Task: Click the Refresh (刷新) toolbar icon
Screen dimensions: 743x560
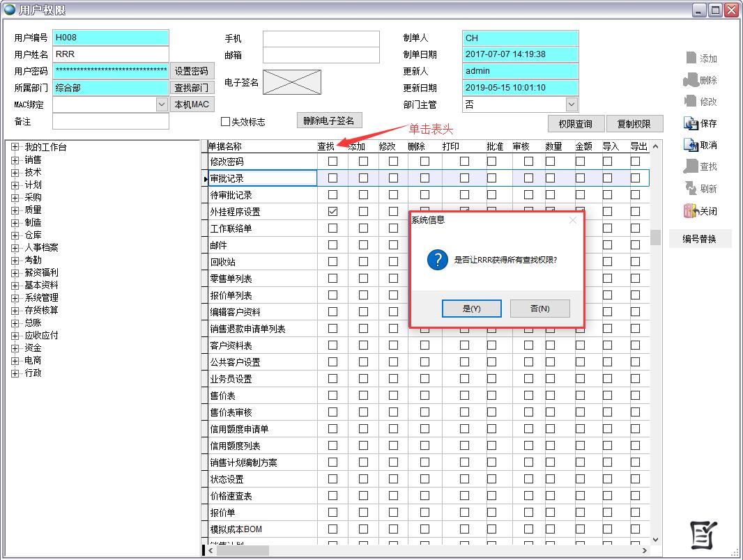Action: (691, 189)
